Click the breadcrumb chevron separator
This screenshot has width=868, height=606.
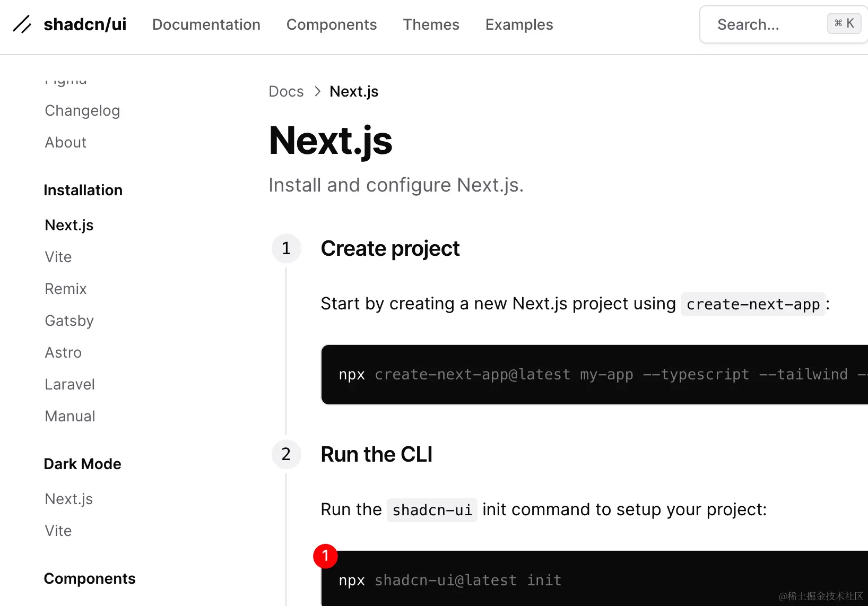click(317, 91)
